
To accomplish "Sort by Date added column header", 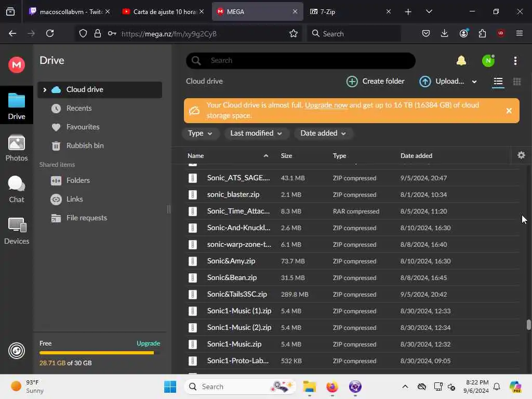I will pos(416,156).
